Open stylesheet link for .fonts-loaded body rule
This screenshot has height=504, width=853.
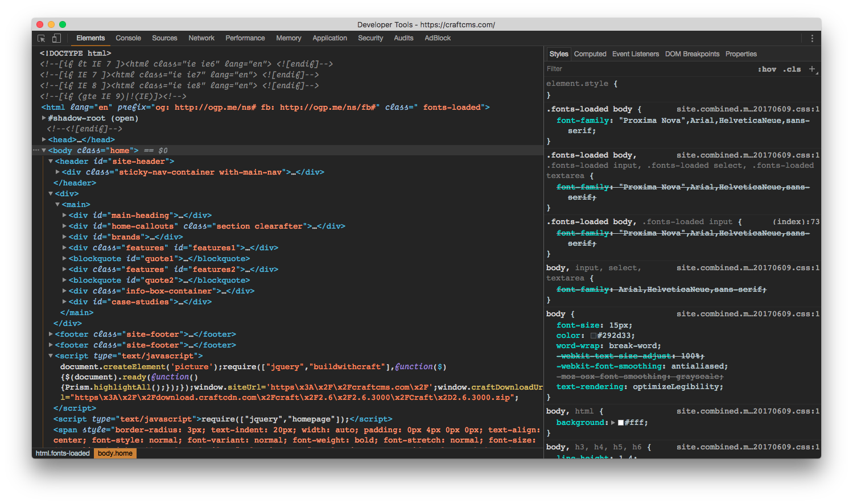tap(748, 109)
